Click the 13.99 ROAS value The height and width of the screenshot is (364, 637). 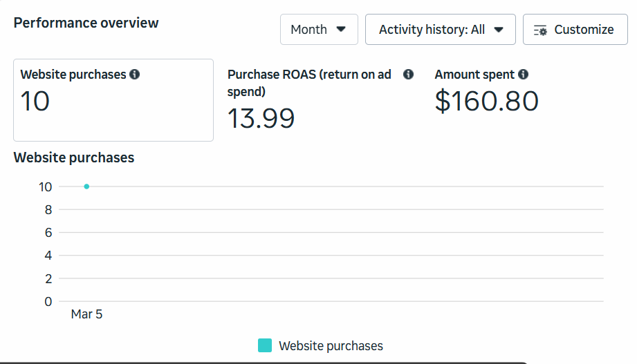coord(261,119)
